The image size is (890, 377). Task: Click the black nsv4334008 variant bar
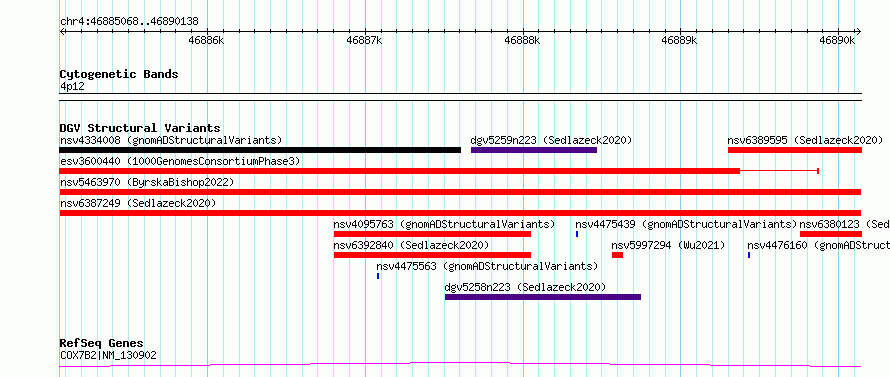coord(260,150)
